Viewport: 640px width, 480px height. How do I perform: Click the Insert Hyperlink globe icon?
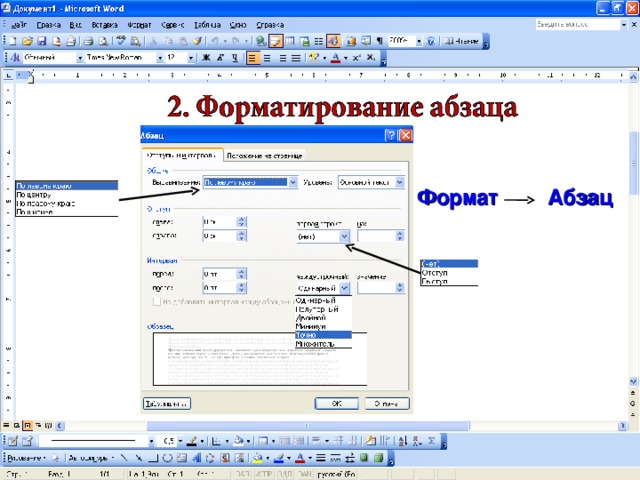point(260,41)
